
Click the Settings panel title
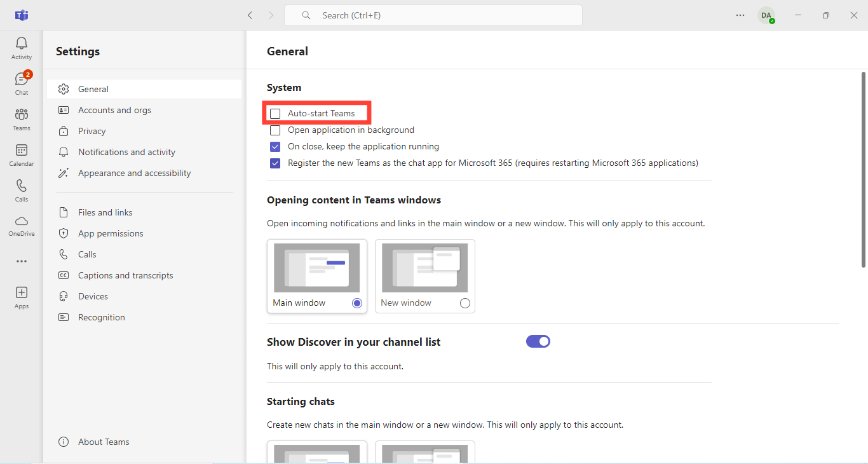78,51
